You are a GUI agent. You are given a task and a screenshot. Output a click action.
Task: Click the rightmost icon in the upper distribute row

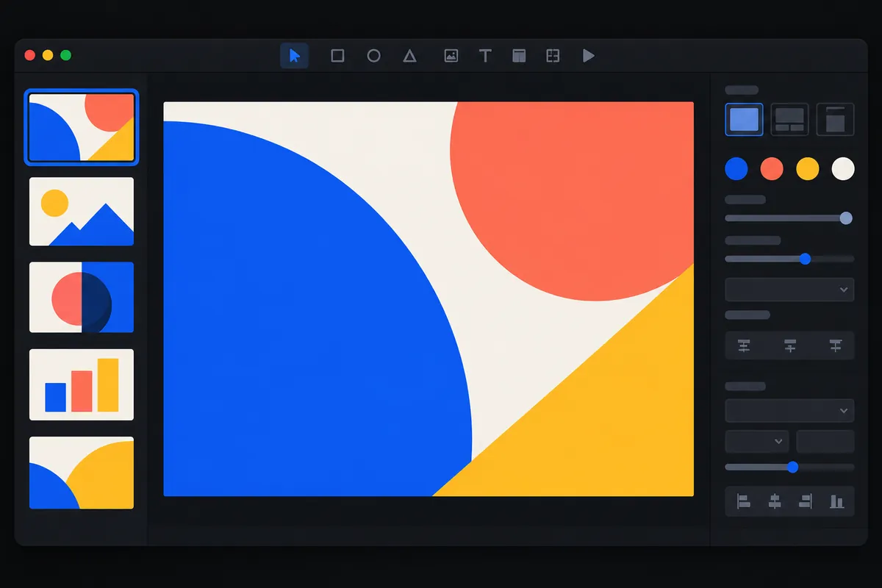[x=836, y=345]
